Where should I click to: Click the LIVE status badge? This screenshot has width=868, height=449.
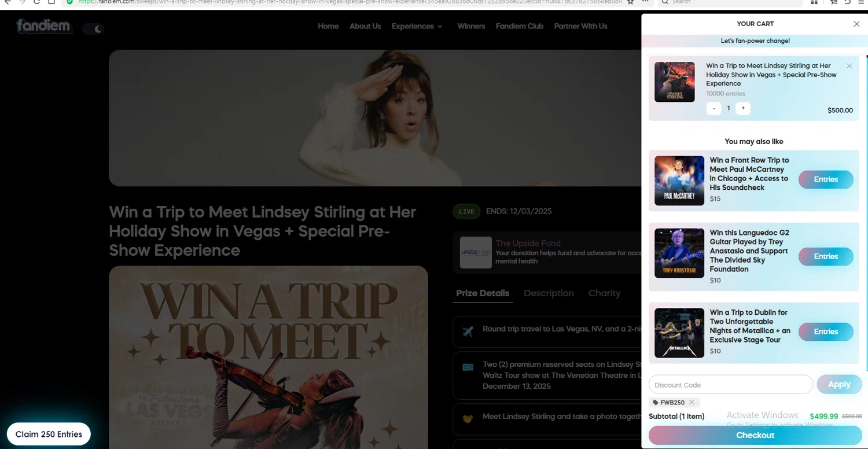click(x=466, y=211)
